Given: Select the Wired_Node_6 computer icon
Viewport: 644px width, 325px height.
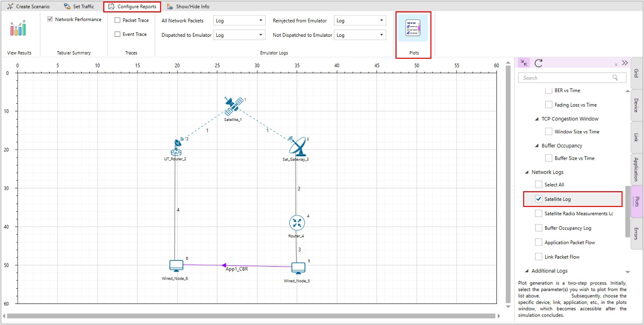Looking at the screenshot, I should [x=176, y=266].
